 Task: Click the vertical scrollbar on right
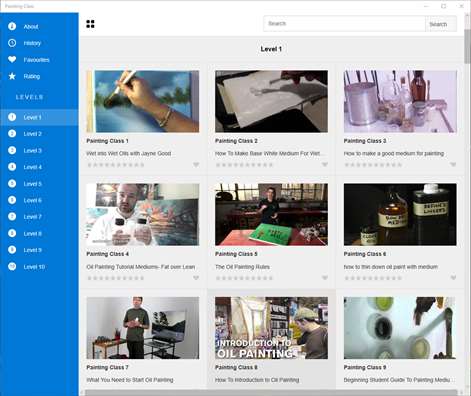click(467, 200)
